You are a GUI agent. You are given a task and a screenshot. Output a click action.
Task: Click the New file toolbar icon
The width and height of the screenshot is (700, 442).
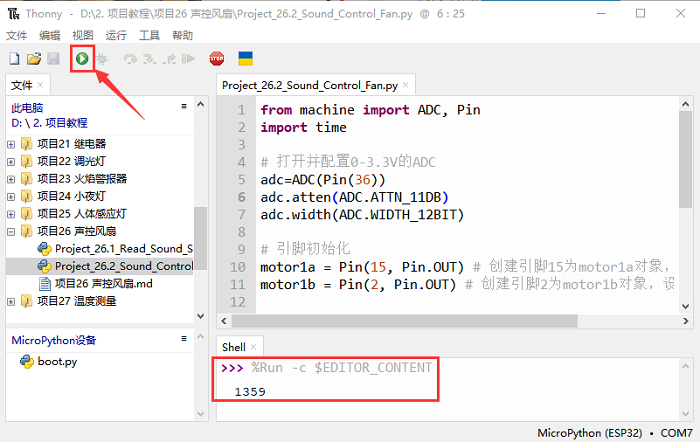point(14,59)
